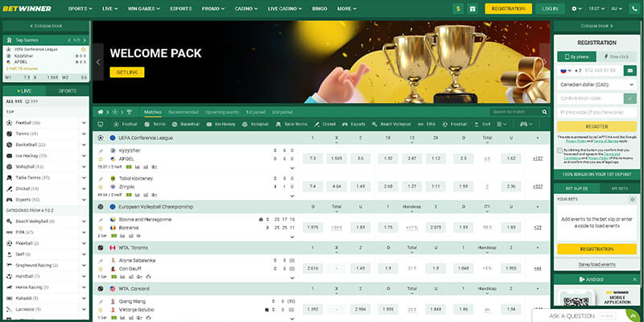This screenshot has width=644, height=322.
Task: Expand the Tennis category in sidebar
Action: pyautogui.click(x=84, y=133)
